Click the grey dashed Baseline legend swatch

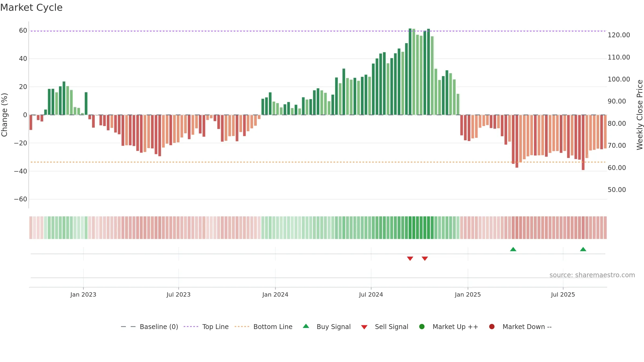[x=128, y=327]
